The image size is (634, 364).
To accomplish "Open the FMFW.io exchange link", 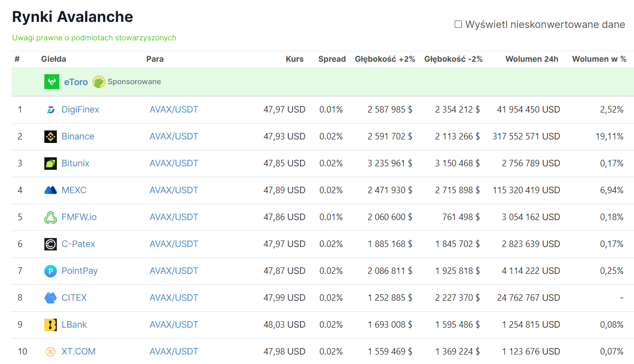I will pyautogui.click(x=79, y=217).
